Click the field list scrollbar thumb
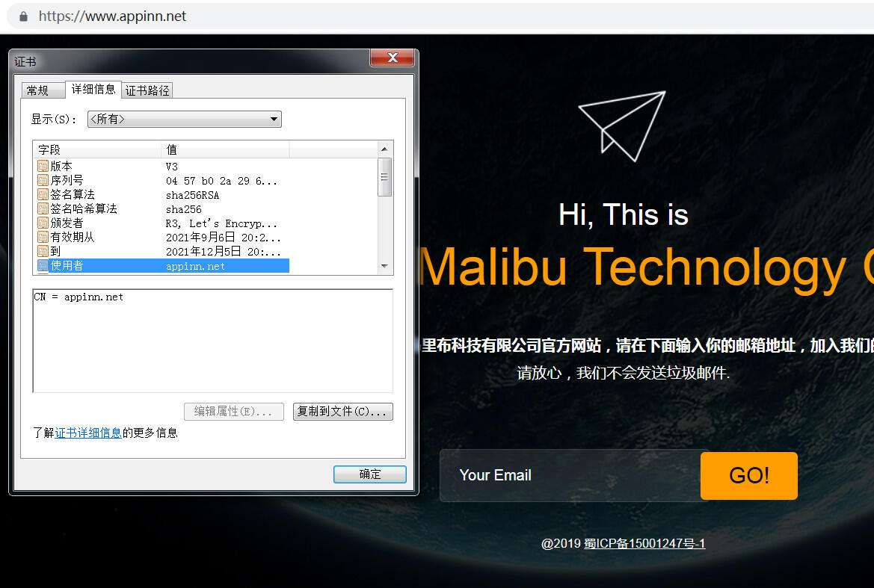Image resolution: width=874 pixels, height=588 pixels. 384,177
